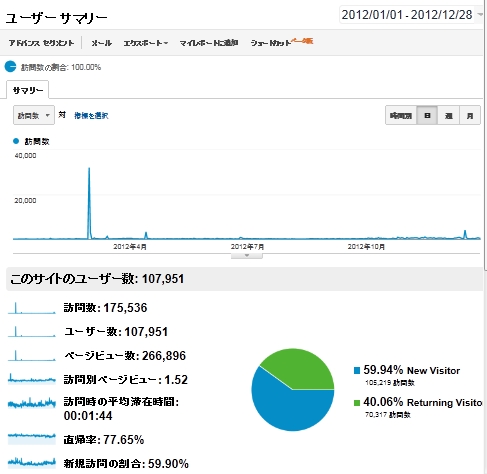Click the blue segment circle icon
The width and height of the screenshot is (487, 474).
click(x=10, y=67)
